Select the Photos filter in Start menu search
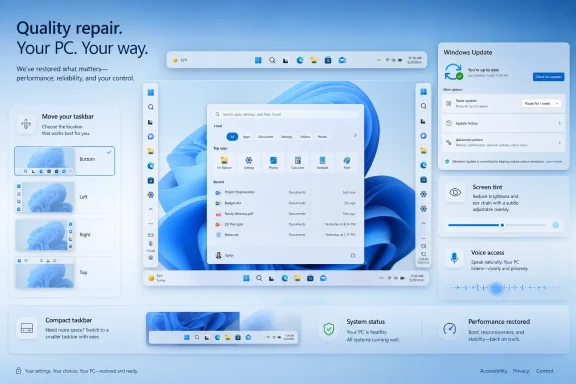This screenshot has height=384, width=576. (x=323, y=137)
